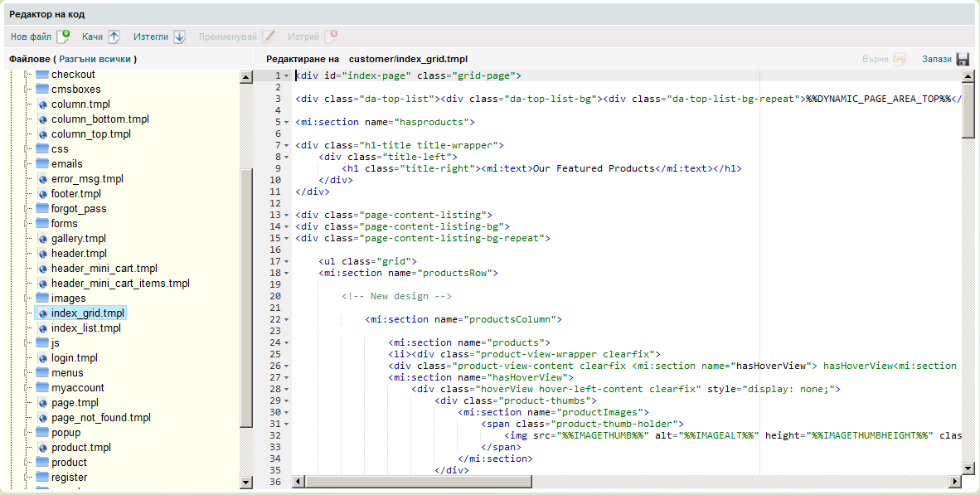Collapse the code block at line 17
Screen dimensions: 980x495
coord(287,261)
